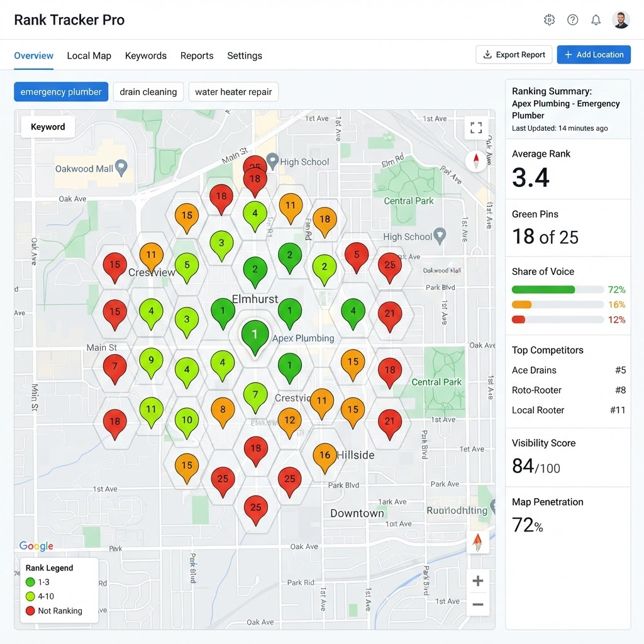This screenshot has width=644, height=644.
Task: Click the Downtown map label
Action: pyautogui.click(x=357, y=513)
